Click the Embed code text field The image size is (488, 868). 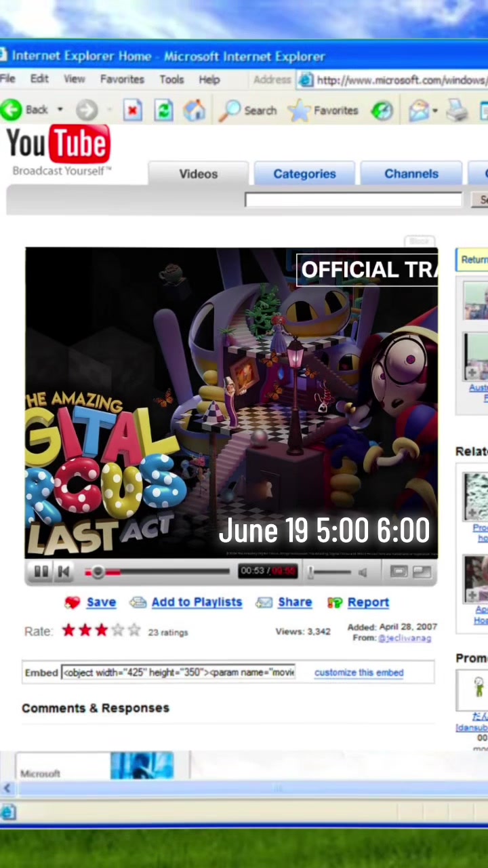[179, 673]
